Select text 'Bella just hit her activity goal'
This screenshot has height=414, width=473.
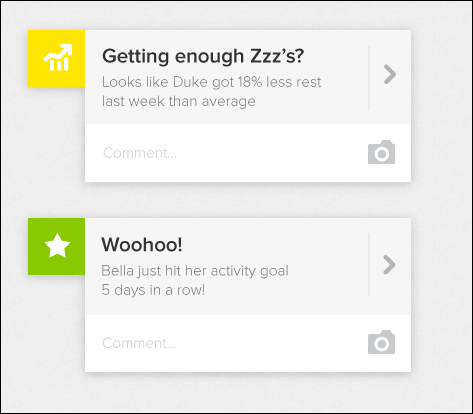click(x=195, y=271)
